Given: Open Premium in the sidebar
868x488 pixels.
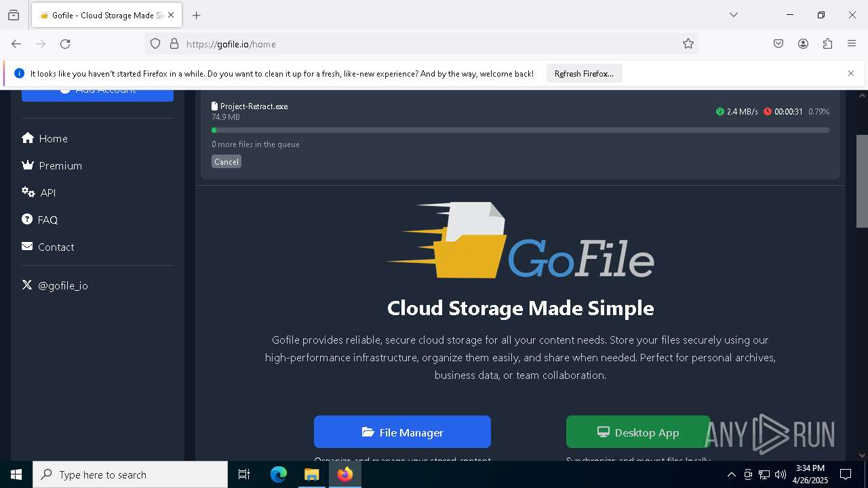Looking at the screenshot, I should (x=52, y=165).
